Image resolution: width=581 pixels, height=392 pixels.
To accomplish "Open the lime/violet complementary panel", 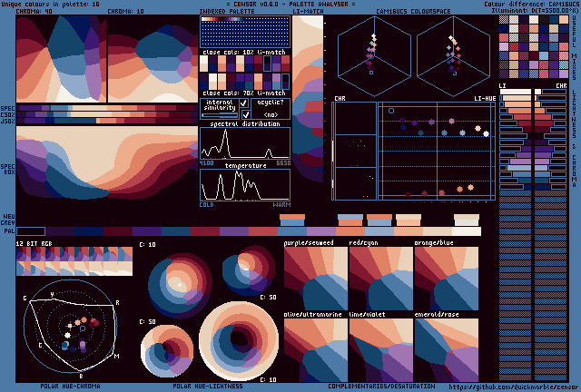I will [x=381, y=350].
